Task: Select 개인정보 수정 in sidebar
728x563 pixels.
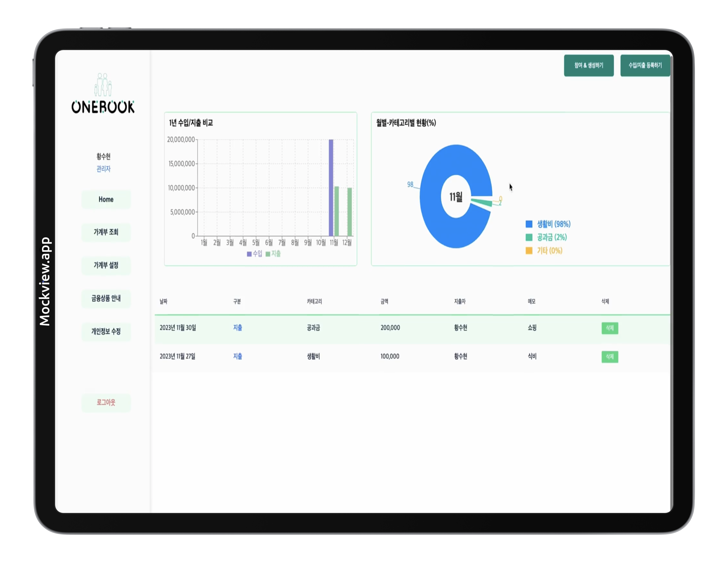Action: click(x=106, y=331)
